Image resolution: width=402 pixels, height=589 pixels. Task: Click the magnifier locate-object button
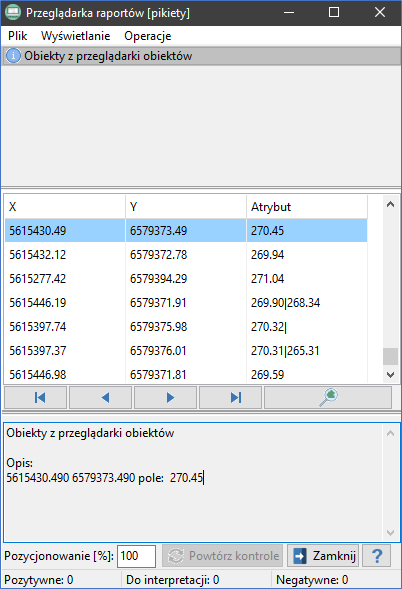click(x=328, y=397)
